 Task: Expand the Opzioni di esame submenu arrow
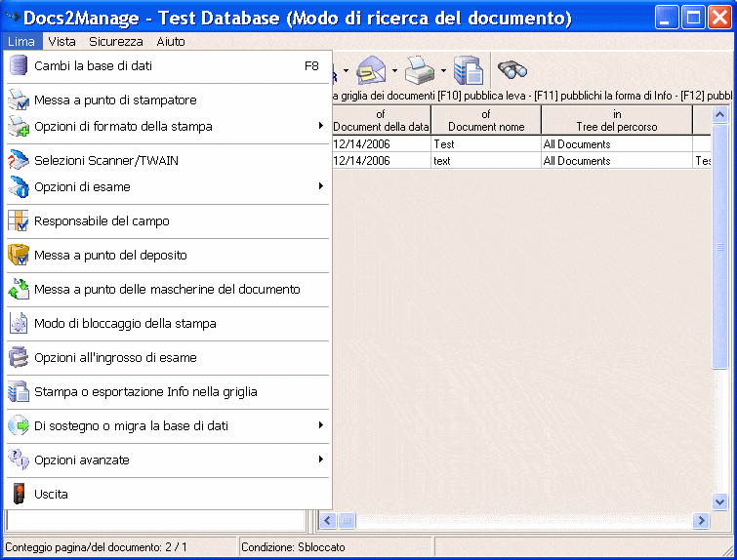tap(320, 186)
